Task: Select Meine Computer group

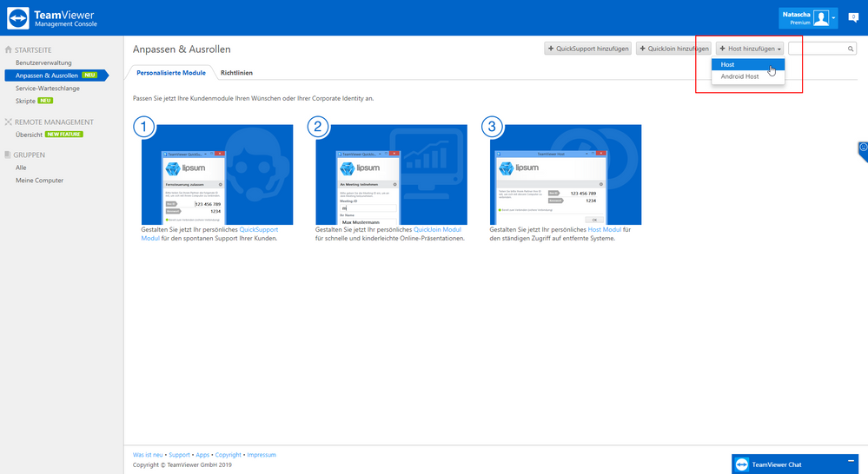Action: pos(39,181)
